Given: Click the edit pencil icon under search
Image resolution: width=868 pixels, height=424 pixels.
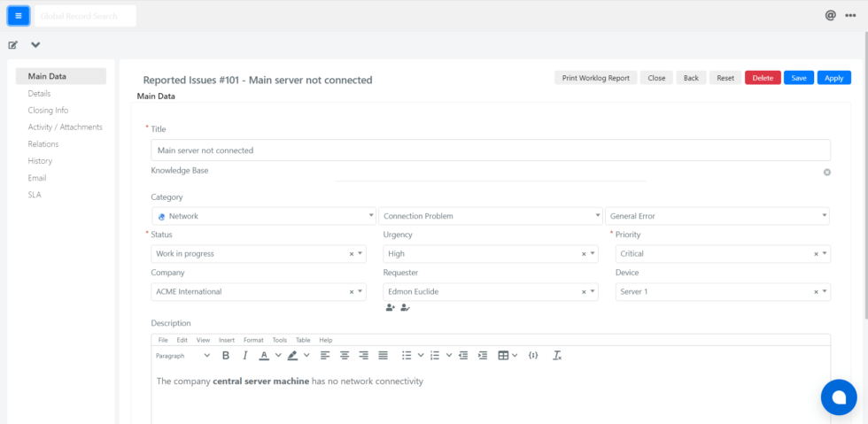Looking at the screenshot, I should [x=12, y=45].
